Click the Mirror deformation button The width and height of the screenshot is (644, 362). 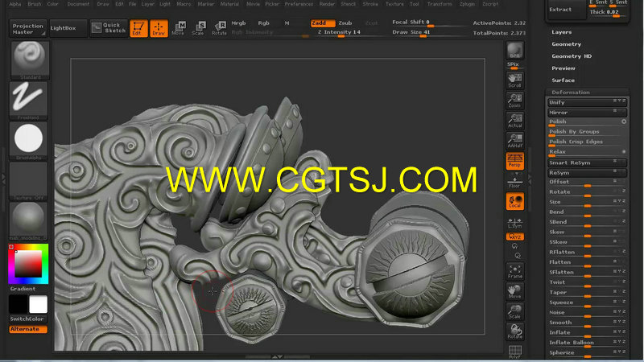(587, 113)
